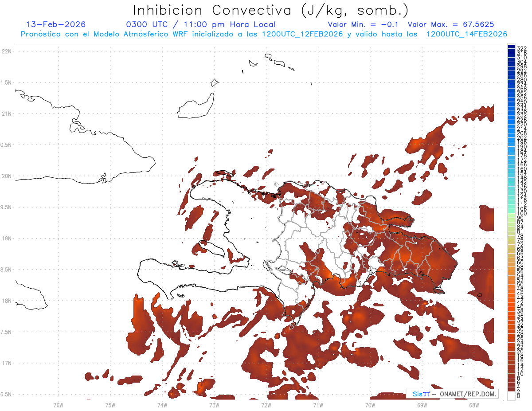This screenshot has height=411, width=532.
Task: Click the '74W' longitude label
Action: pyautogui.click(x=162, y=405)
